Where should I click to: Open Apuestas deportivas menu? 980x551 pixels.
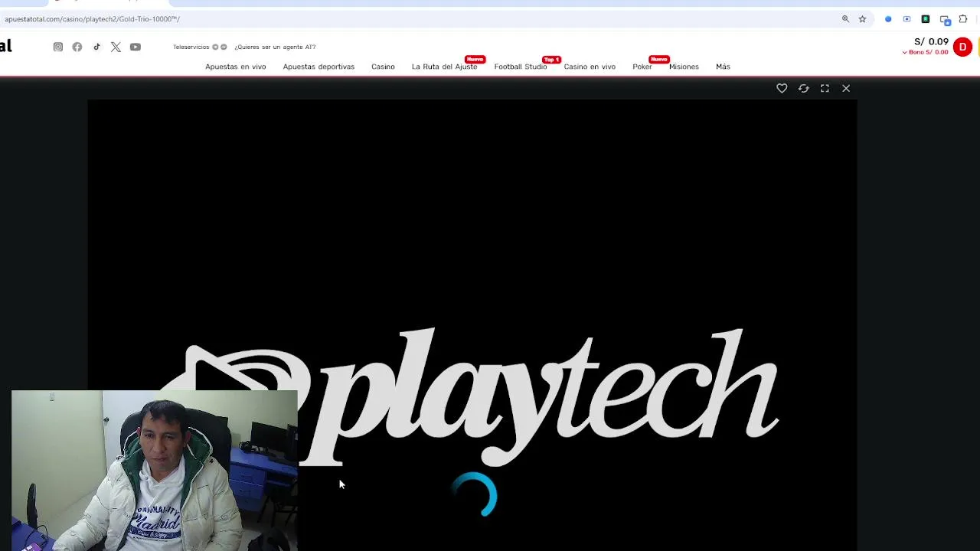click(318, 67)
